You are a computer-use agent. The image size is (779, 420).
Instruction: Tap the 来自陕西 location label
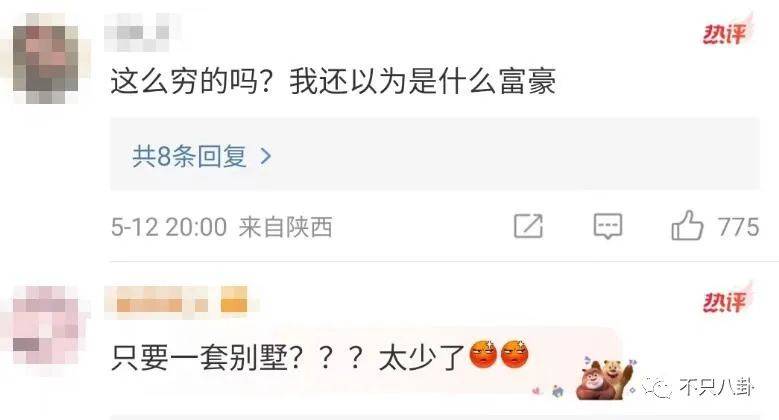pos(286,227)
